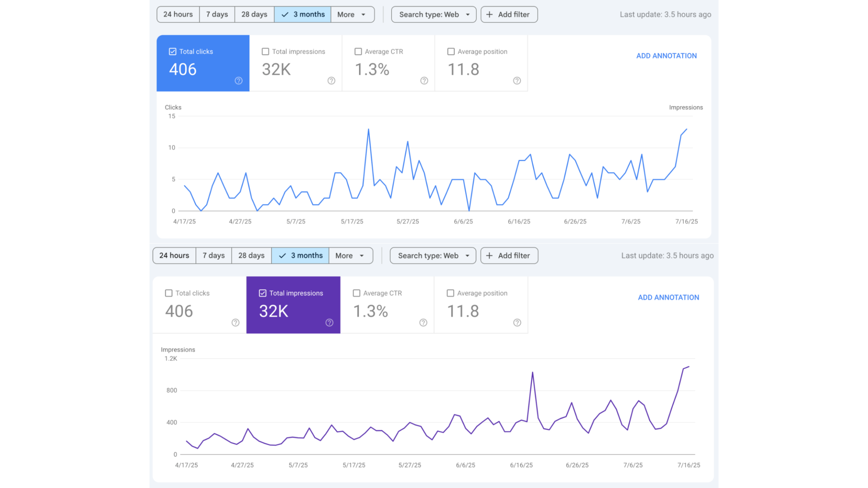Click help icon in bottom Total impressions card
Screen dimensions: 868x488
point(329,323)
